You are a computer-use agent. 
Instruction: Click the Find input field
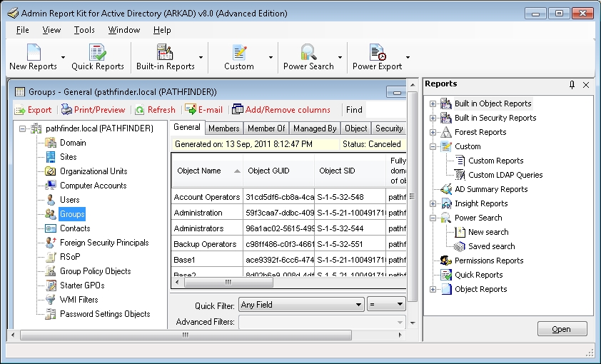coord(385,110)
